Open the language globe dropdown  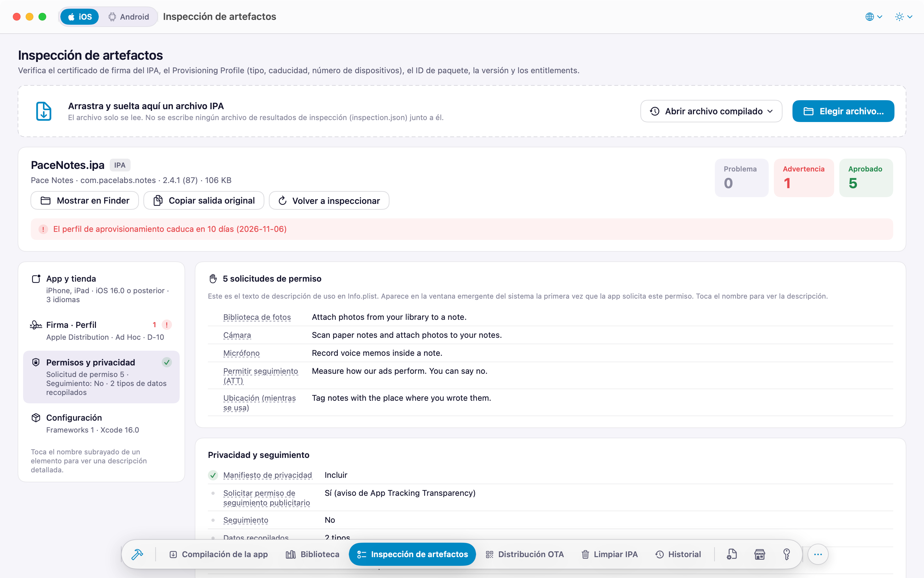point(874,17)
